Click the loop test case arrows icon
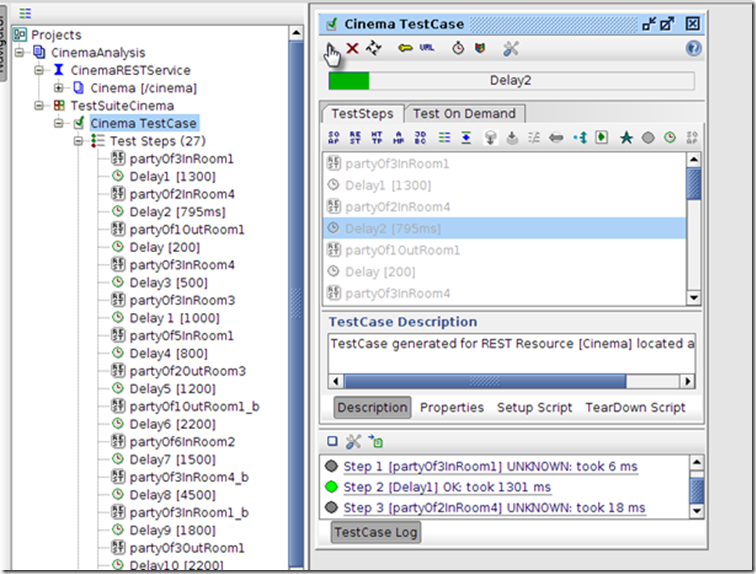 374,48
